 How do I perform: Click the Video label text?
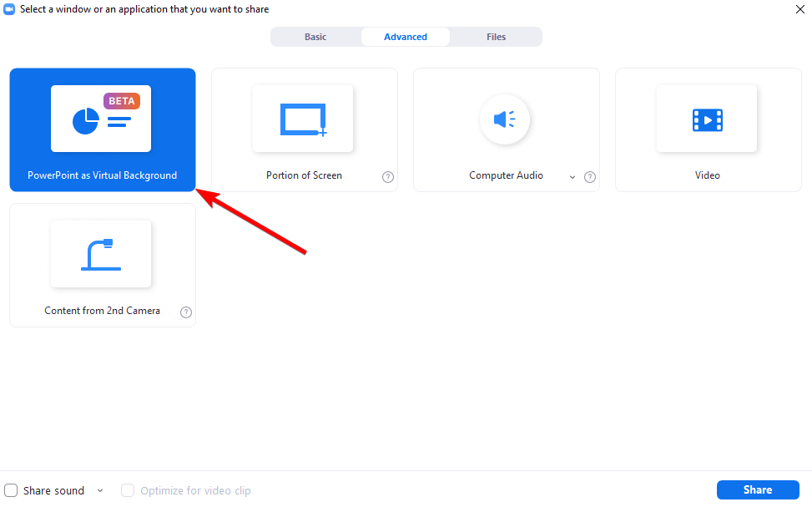[x=708, y=175]
